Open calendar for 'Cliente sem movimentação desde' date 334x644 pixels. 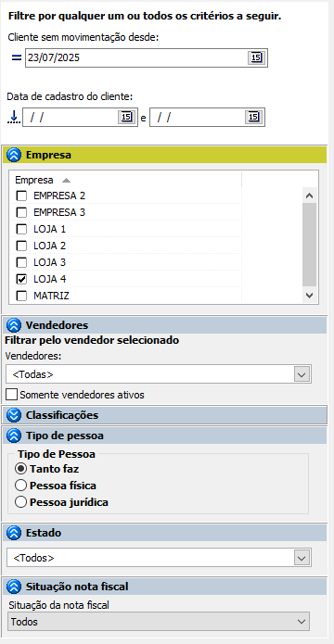(x=256, y=57)
